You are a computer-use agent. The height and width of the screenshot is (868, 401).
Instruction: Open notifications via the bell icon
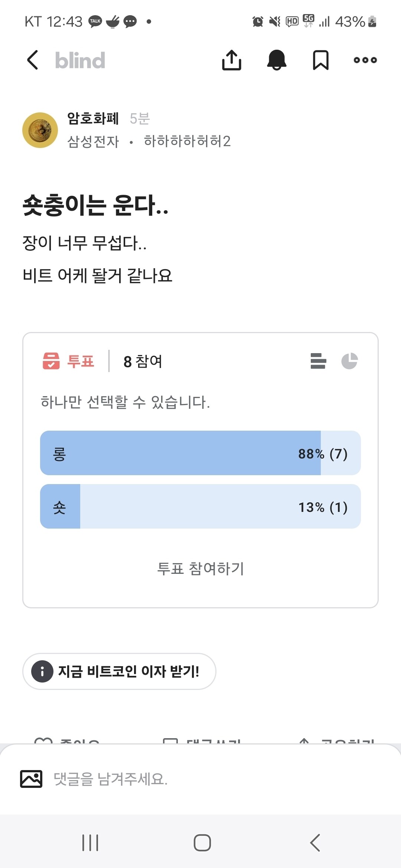277,60
